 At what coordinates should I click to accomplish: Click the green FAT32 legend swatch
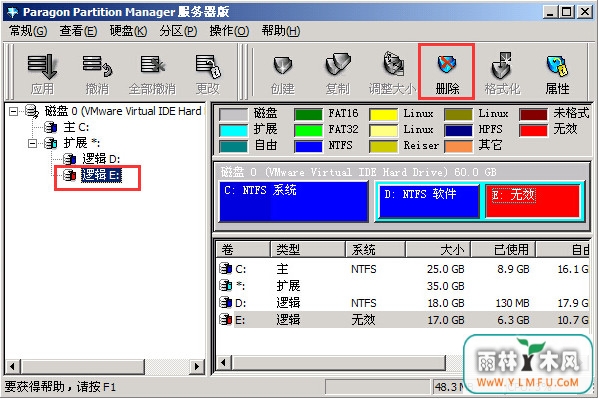pyautogui.click(x=309, y=130)
